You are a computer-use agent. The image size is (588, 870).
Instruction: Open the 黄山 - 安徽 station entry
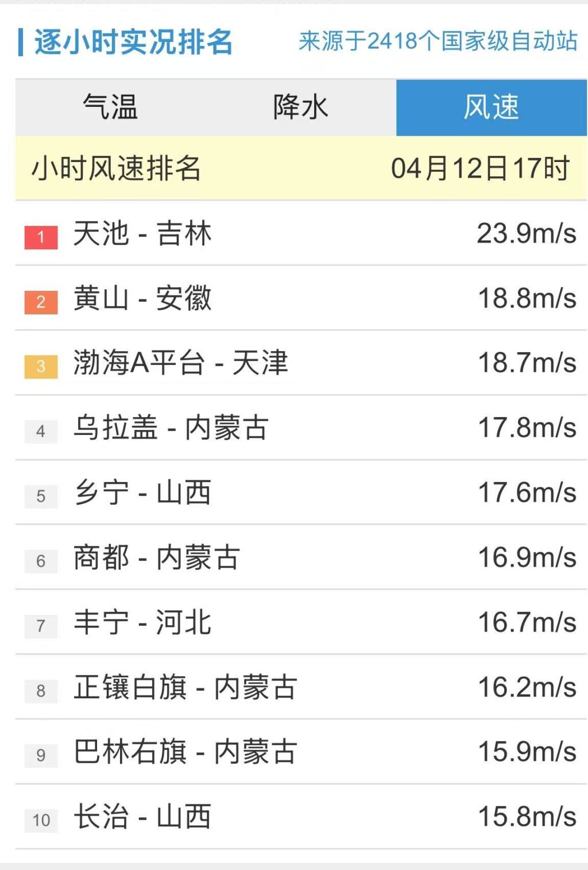click(301, 298)
